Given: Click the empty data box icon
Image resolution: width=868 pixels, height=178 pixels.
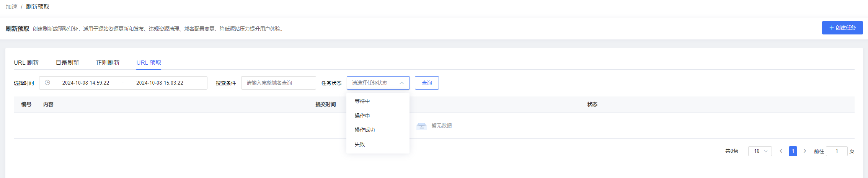Looking at the screenshot, I should click(x=421, y=126).
